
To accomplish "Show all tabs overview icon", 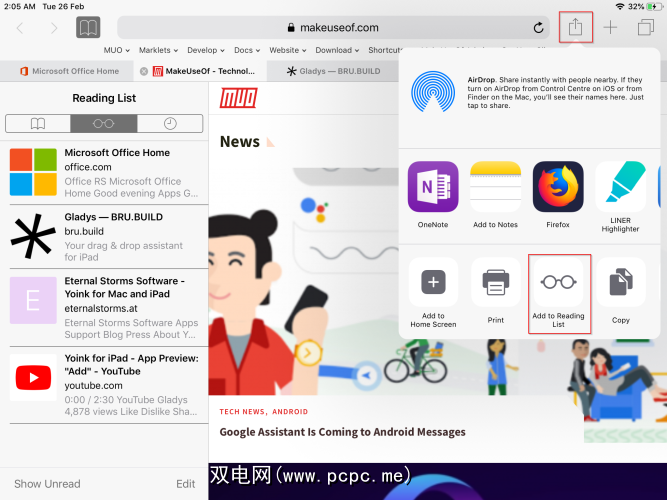I will [646, 28].
